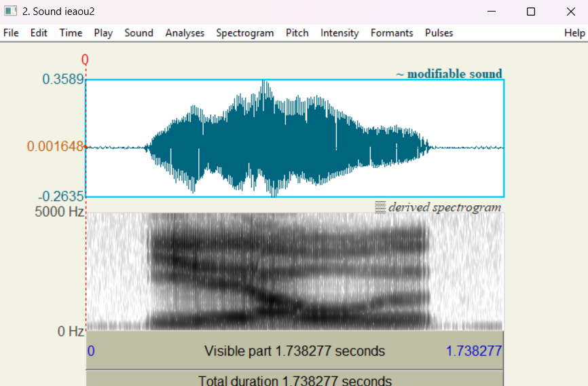Click the blue end time 1.738277
This screenshot has width=588, height=386.
[474, 351]
